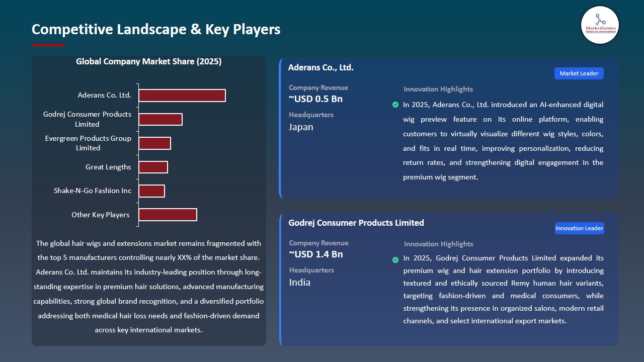Click the red underline below the title

[x=48, y=45]
